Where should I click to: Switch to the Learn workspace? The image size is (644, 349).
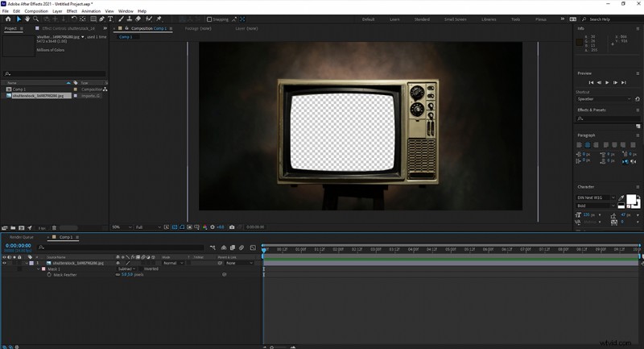coord(394,19)
